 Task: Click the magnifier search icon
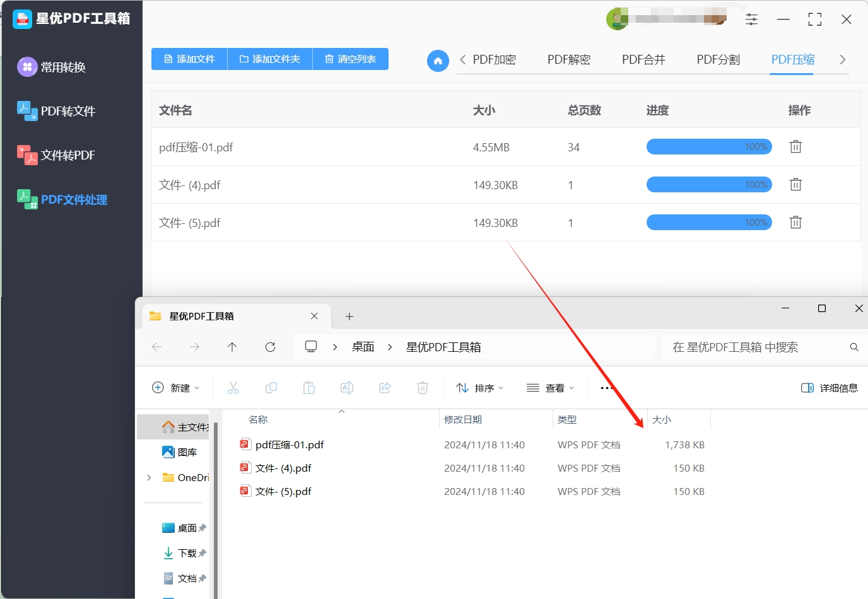tap(854, 347)
